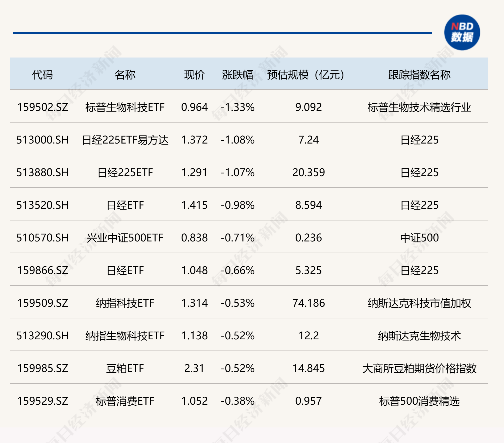This screenshot has width=504, height=443.
Task: Click code 159985.SZ
Action: coord(43,368)
